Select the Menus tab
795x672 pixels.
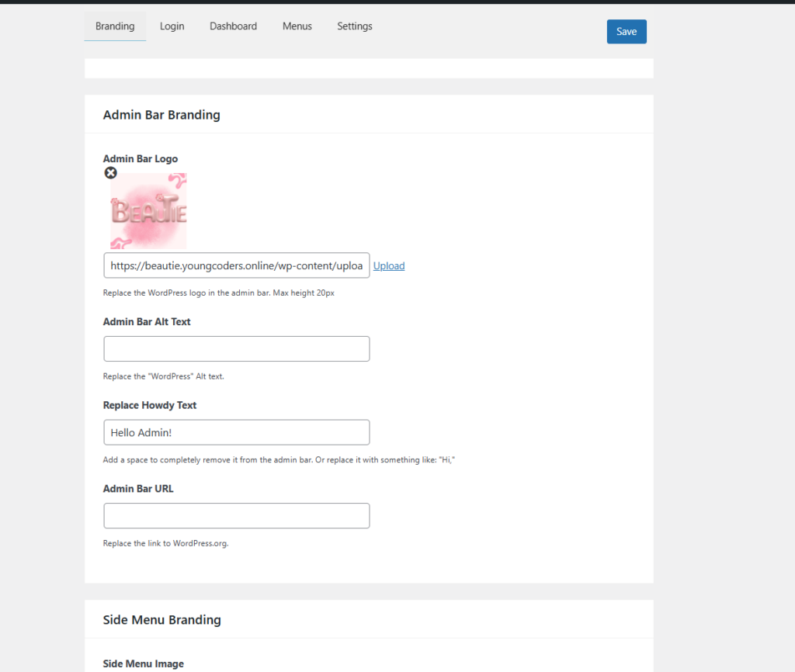[x=297, y=26]
